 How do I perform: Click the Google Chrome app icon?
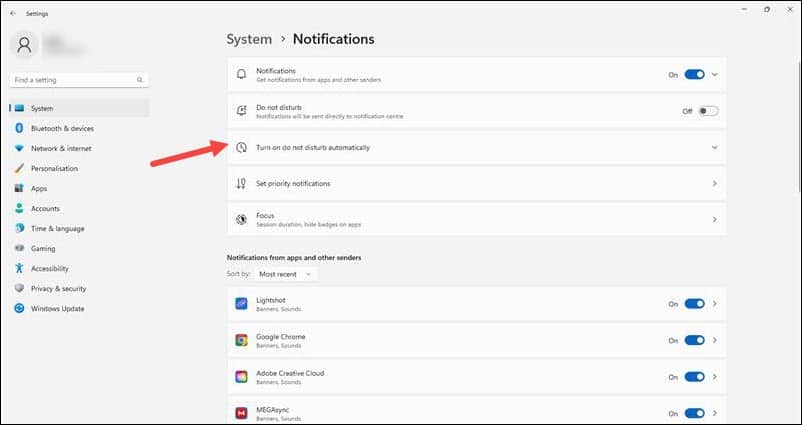coord(241,340)
